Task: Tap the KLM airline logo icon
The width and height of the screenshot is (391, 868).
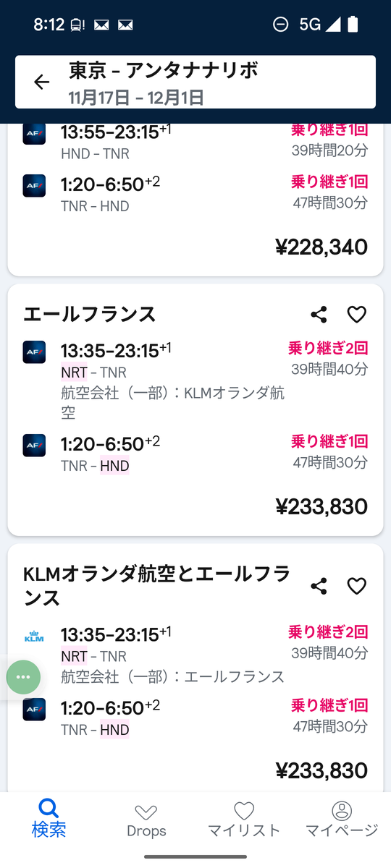Action: coord(34,637)
